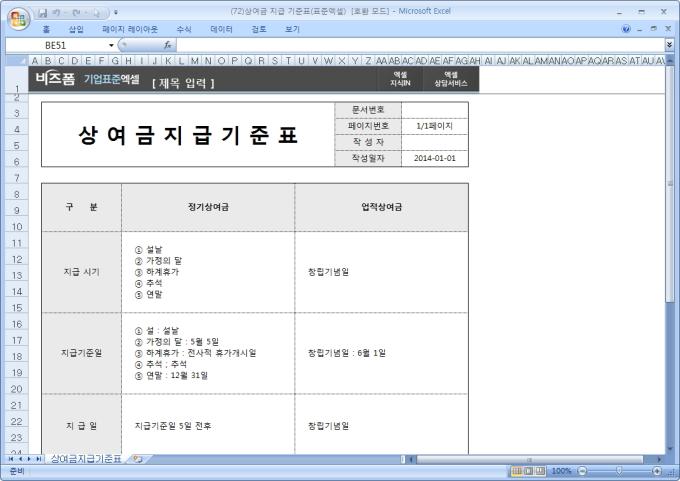Screen dimensions: 680x481
Task: Open the 페이지 레이아웃 ribbon tab
Action: coord(130,29)
